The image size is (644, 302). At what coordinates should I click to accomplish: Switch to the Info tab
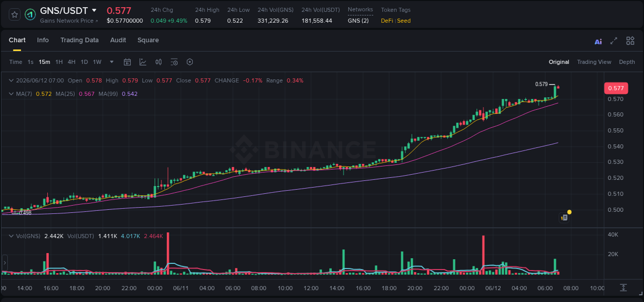(x=43, y=40)
